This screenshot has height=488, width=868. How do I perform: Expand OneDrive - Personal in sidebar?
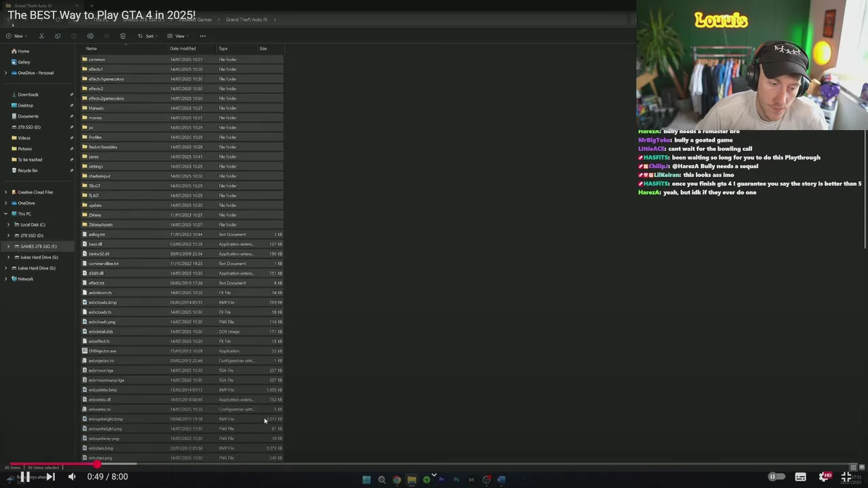tap(6, 73)
